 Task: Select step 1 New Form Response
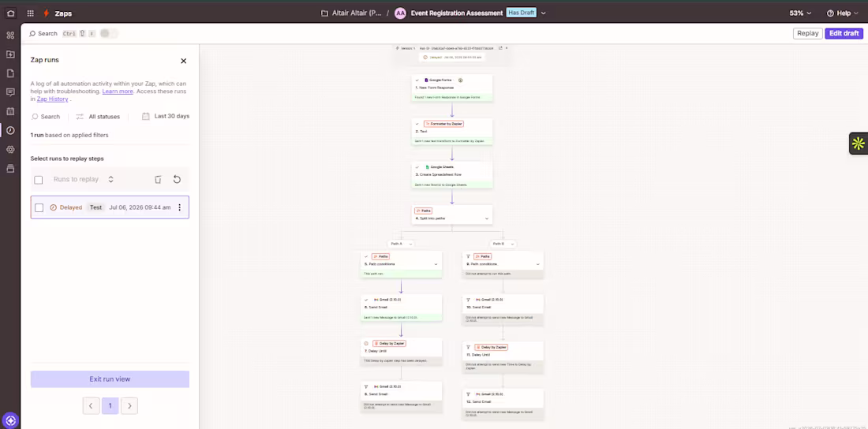coord(451,88)
